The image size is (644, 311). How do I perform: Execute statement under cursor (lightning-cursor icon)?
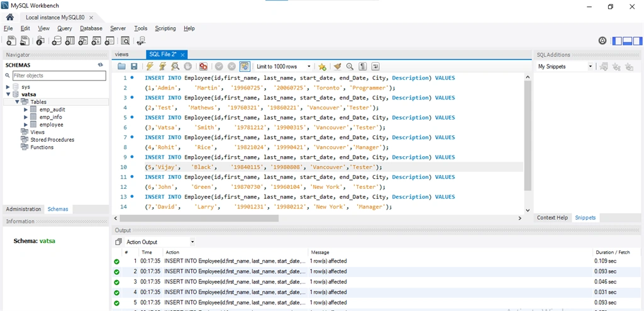coord(163,66)
